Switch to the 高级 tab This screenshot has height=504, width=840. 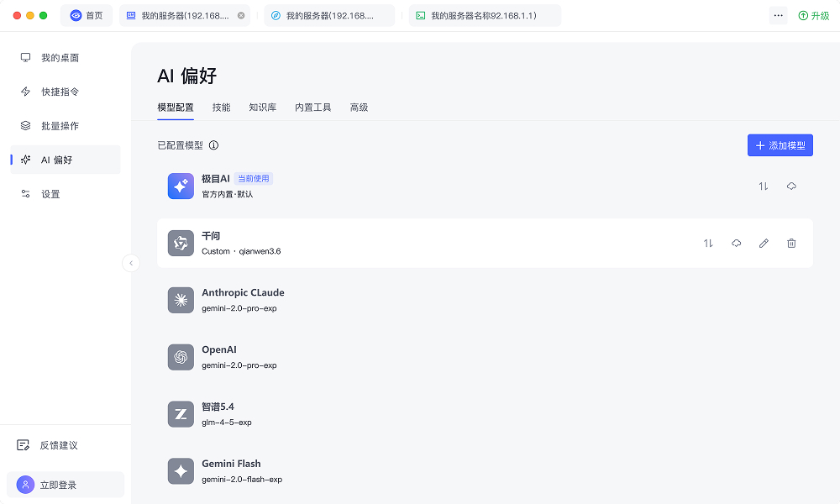coord(359,108)
